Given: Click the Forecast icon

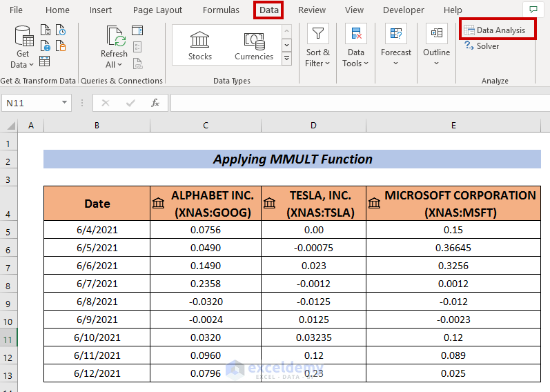Looking at the screenshot, I should click(396, 33).
